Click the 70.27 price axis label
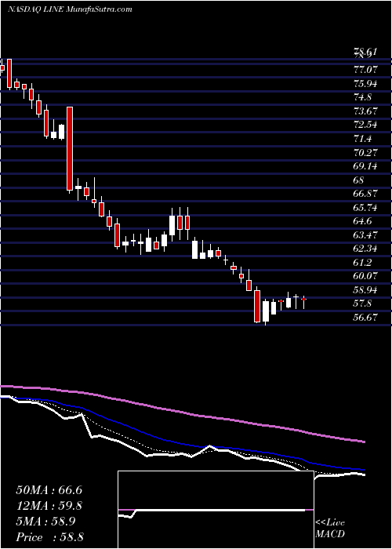The width and height of the screenshot is (392, 549). click(366, 152)
